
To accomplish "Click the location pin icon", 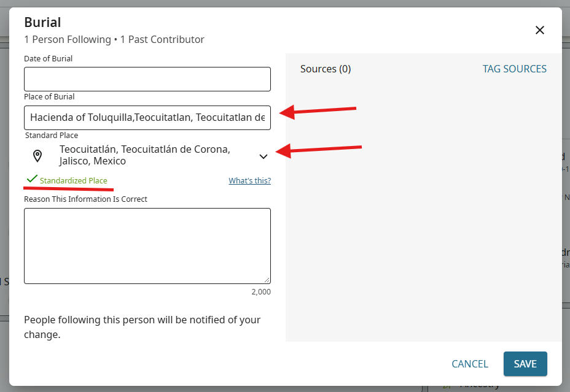I will (x=37, y=156).
